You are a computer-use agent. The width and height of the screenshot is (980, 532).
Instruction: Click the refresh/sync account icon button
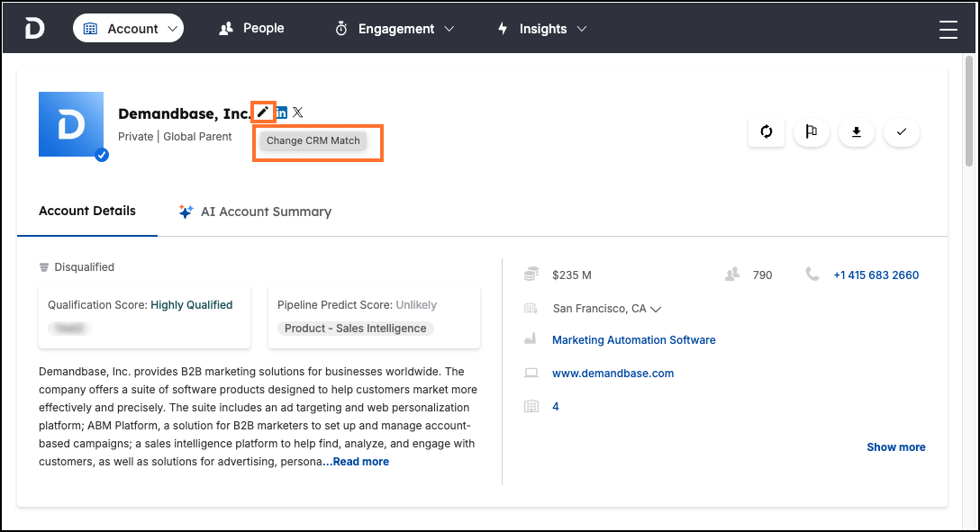(767, 131)
